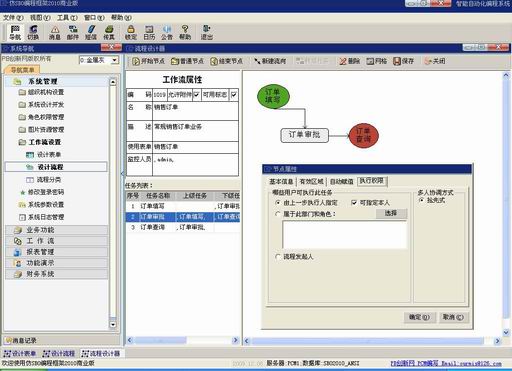Open the 传真 fax toolbar icon
Viewport: 512px width, 371px height.
109,32
